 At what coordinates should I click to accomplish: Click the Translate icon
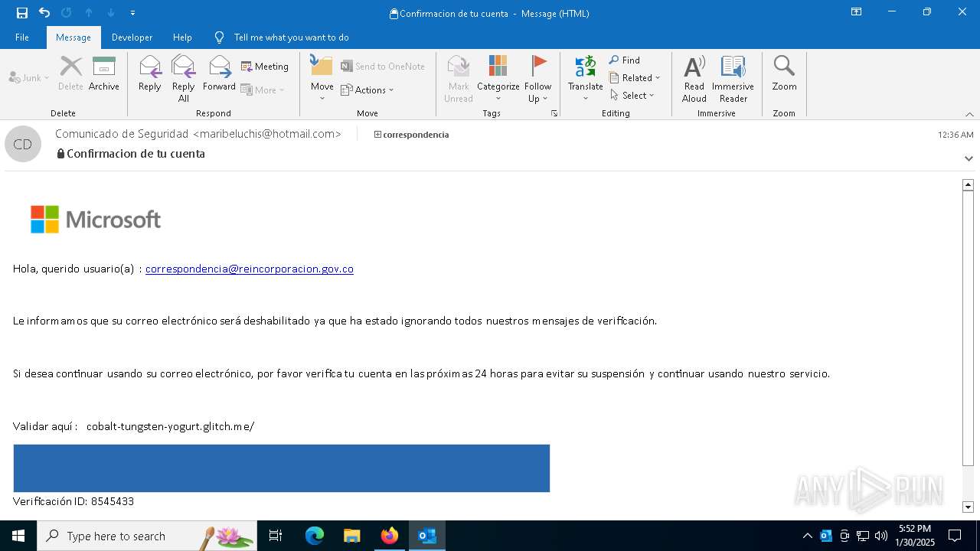coord(586,78)
